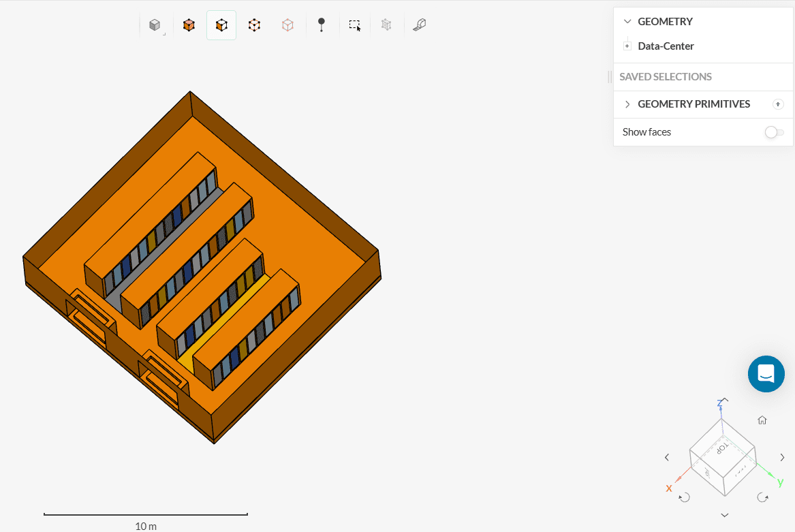Activate volume selection cube icon

click(x=189, y=25)
